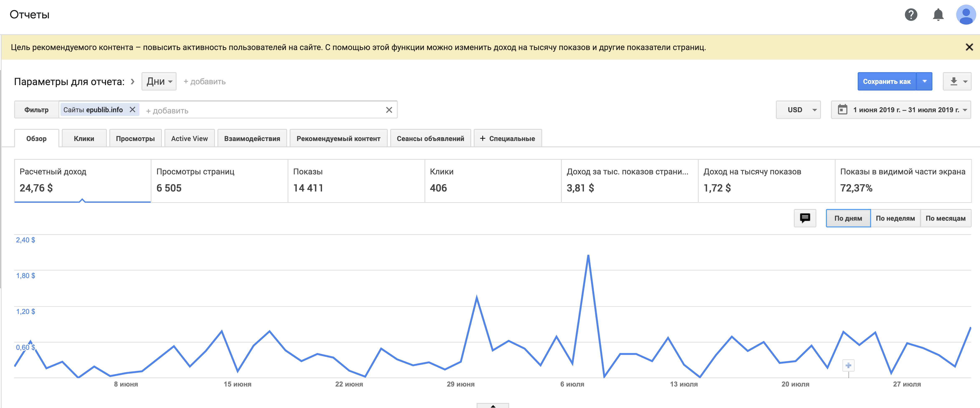This screenshot has height=408, width=980.
Task: Open the USD currency dropdown
Action: [798, 110]
